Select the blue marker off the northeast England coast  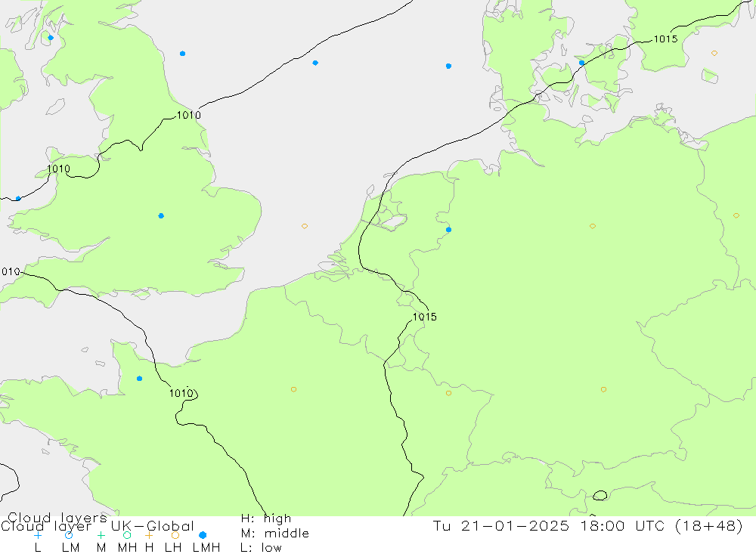183,54
